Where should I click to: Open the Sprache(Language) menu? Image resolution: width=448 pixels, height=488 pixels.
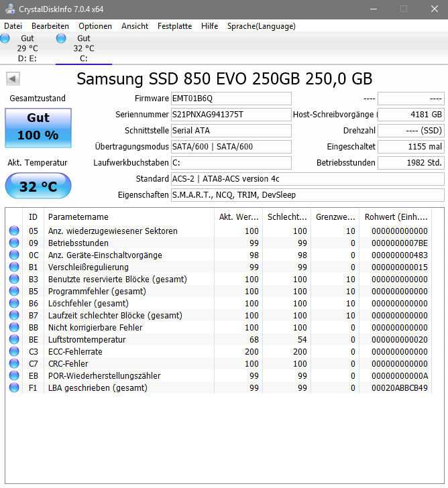(x=261, y=26)
